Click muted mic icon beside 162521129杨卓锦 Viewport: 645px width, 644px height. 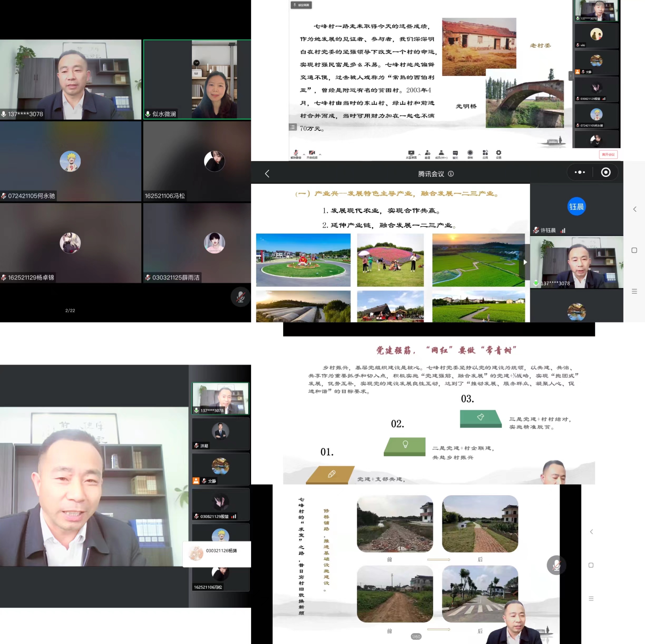pos(4,277)
